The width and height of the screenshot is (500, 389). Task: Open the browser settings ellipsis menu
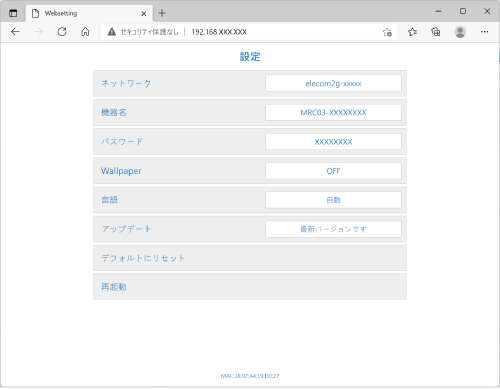point(484,32)
